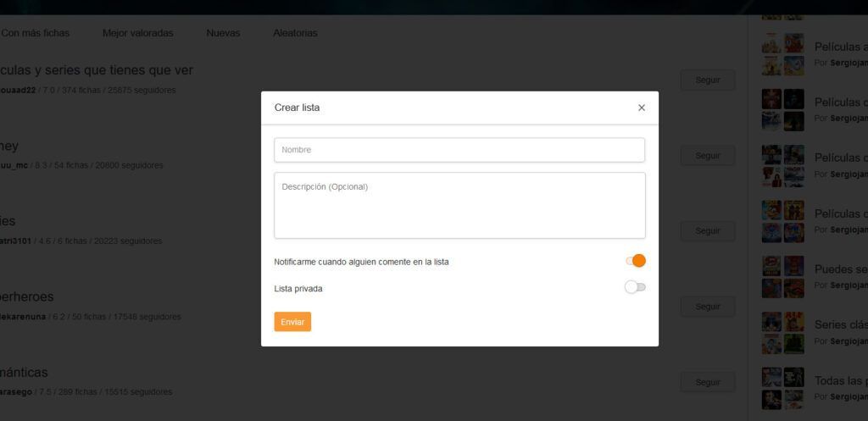Click the Nombre input field
The width and height of the screenshot is (868, 421).
coord(459,150)
